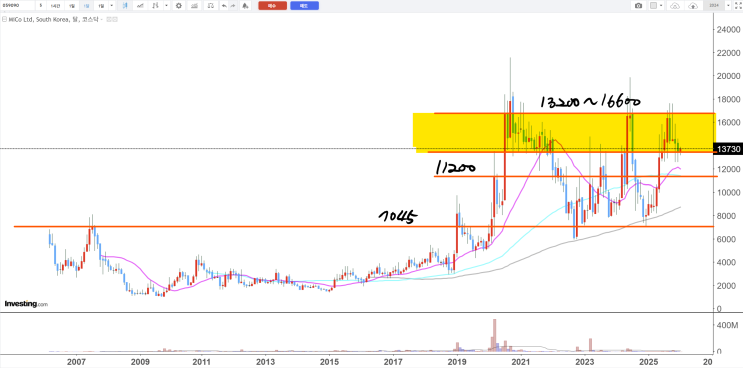The height and width of the screenshot is (368, 743).
Task: Click the compare symbols scale icon
Action: coord(211,6)
